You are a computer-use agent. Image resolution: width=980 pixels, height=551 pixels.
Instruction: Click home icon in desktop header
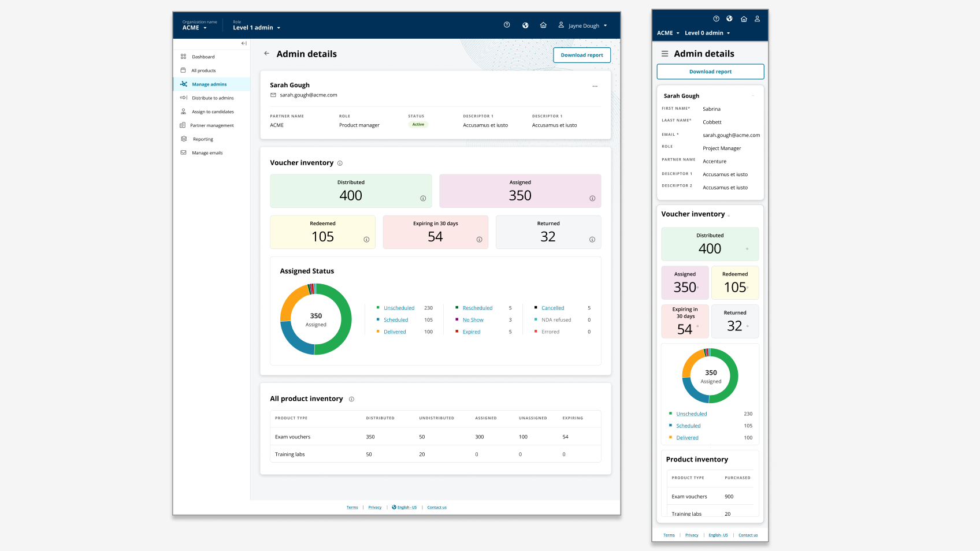(543, 25)
